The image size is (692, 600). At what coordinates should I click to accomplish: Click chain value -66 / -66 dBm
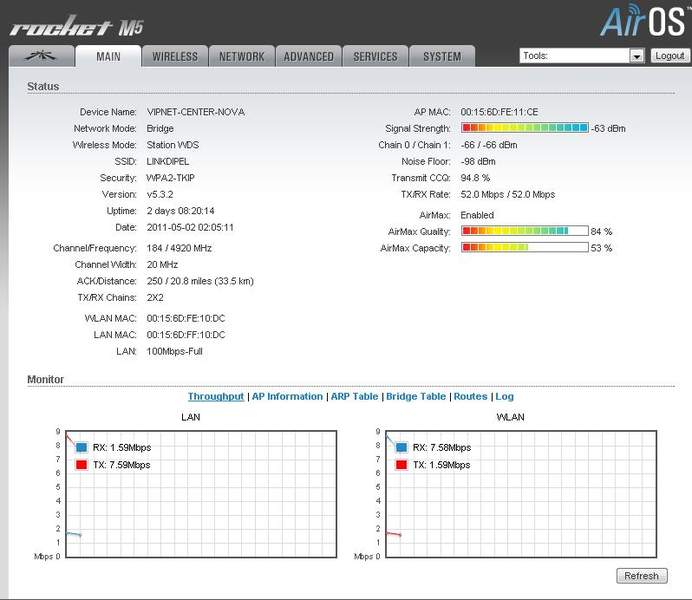tap(489, 145)
